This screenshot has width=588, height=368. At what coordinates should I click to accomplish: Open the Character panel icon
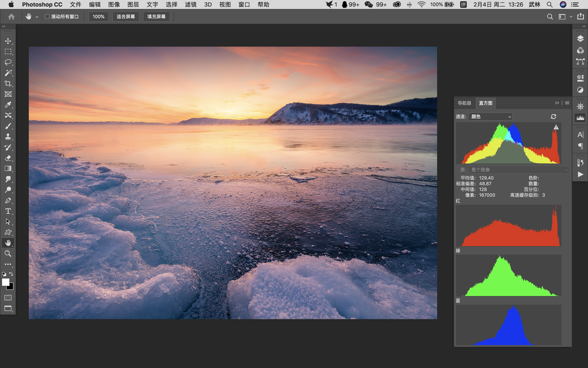tap(580, 135)
